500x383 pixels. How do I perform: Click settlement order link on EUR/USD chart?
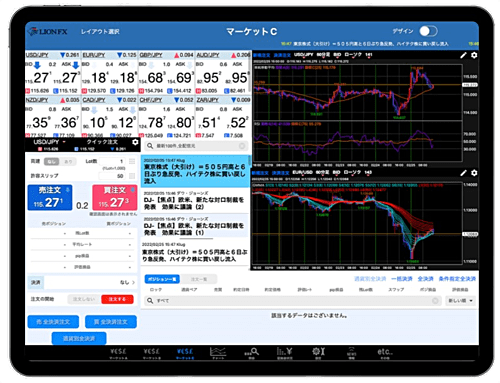[x=280, y=173]
